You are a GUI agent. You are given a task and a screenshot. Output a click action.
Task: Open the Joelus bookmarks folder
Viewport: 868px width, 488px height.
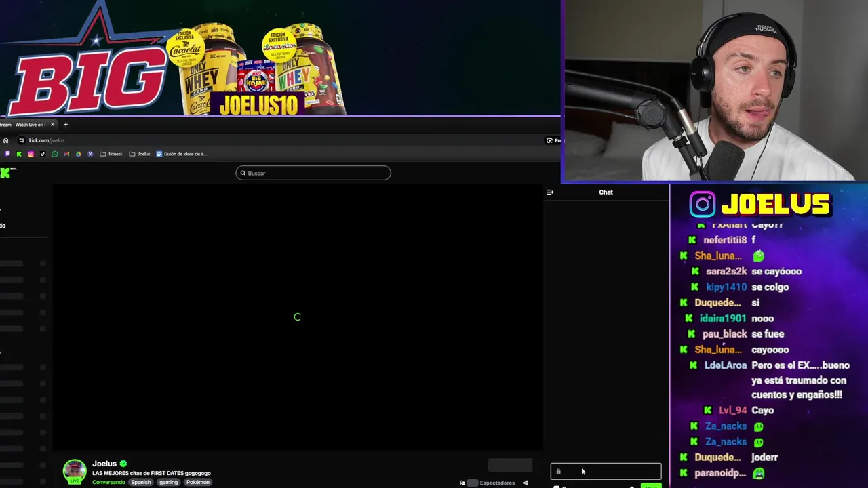click(140, 154)
